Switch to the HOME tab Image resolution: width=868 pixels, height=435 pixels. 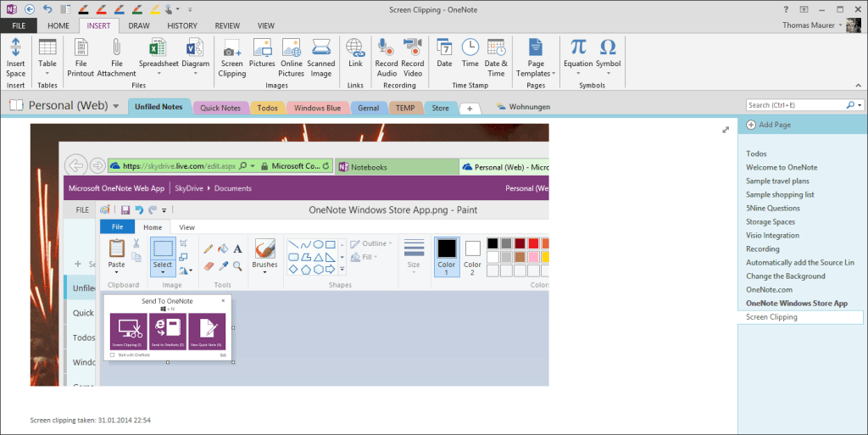[x=58, y=25]
